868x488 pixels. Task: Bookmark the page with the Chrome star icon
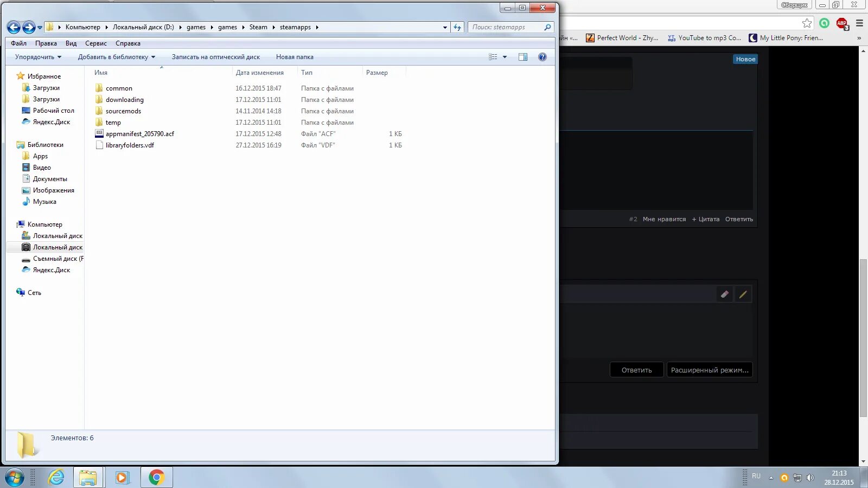(807, 23)
